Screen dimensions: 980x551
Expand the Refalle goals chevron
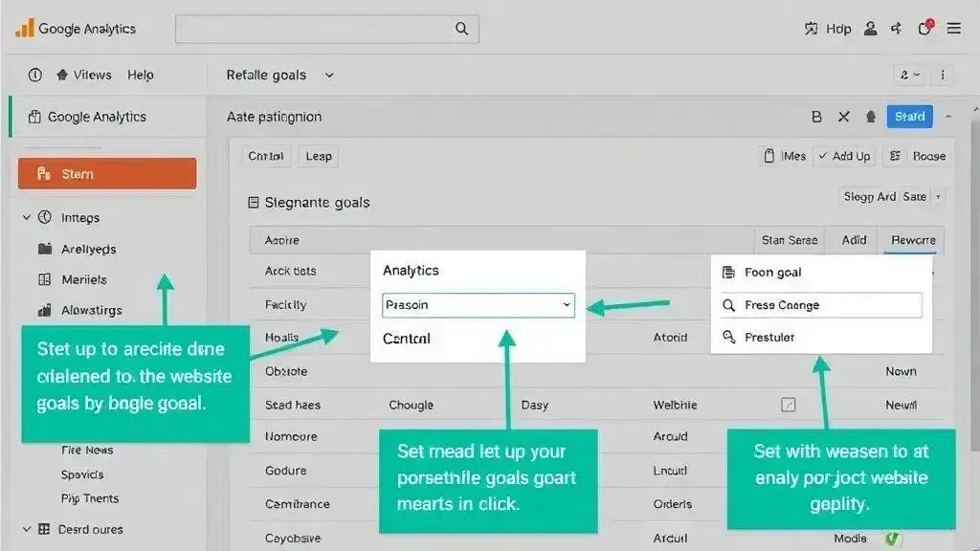tap(328, 75)
